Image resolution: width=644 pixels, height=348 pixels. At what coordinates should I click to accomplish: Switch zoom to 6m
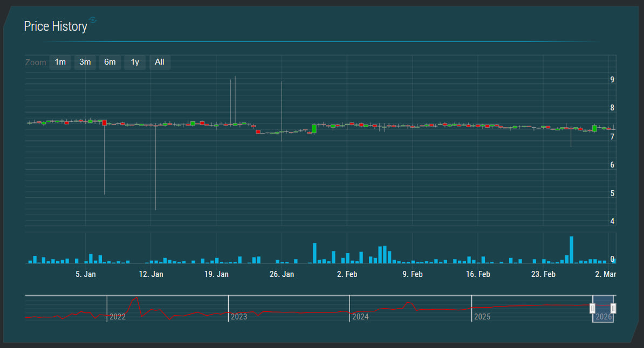pyautogui.click(x=109, y=62)
